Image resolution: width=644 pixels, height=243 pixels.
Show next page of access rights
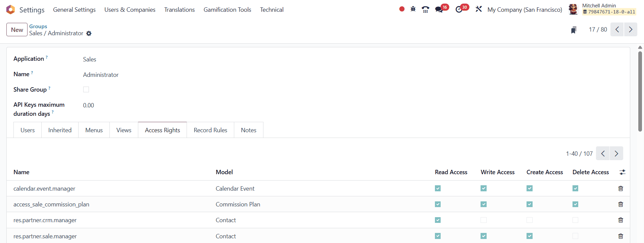tap(616, 153)
